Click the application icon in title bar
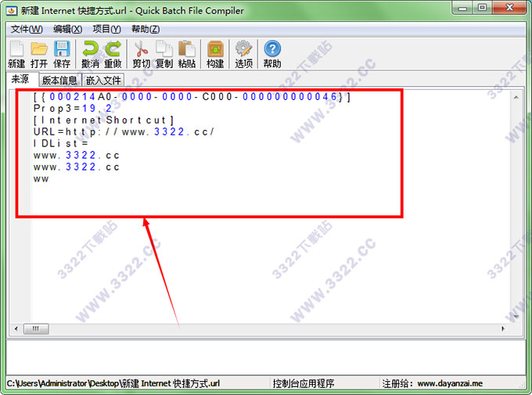532x395 pixels. [x=12, y=11]
